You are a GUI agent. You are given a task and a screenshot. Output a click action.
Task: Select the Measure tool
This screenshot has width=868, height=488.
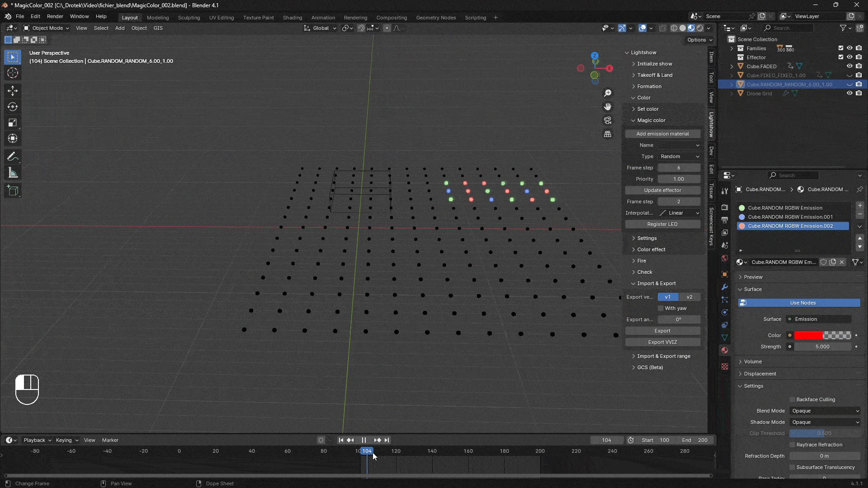(13, 173)
